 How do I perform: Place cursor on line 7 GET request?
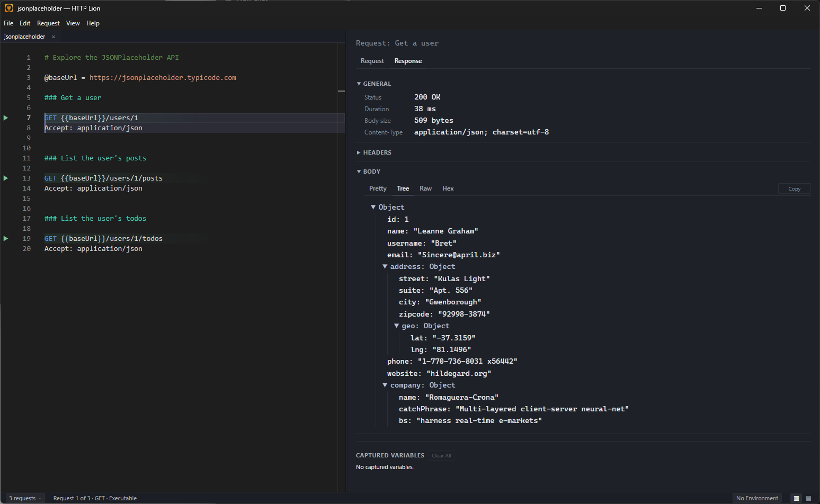coord(91,118)
